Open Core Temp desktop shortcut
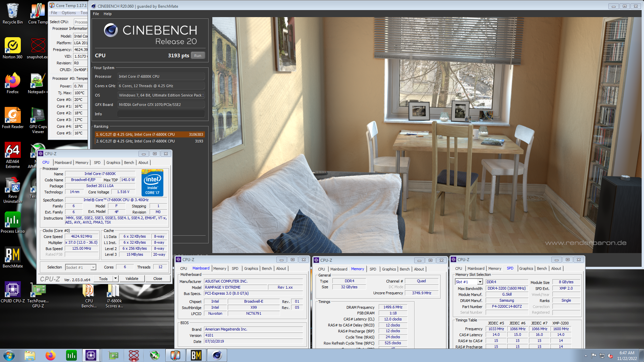Viewport: 644px width, 362px height. pyautogui.click(x=38, y=13)
